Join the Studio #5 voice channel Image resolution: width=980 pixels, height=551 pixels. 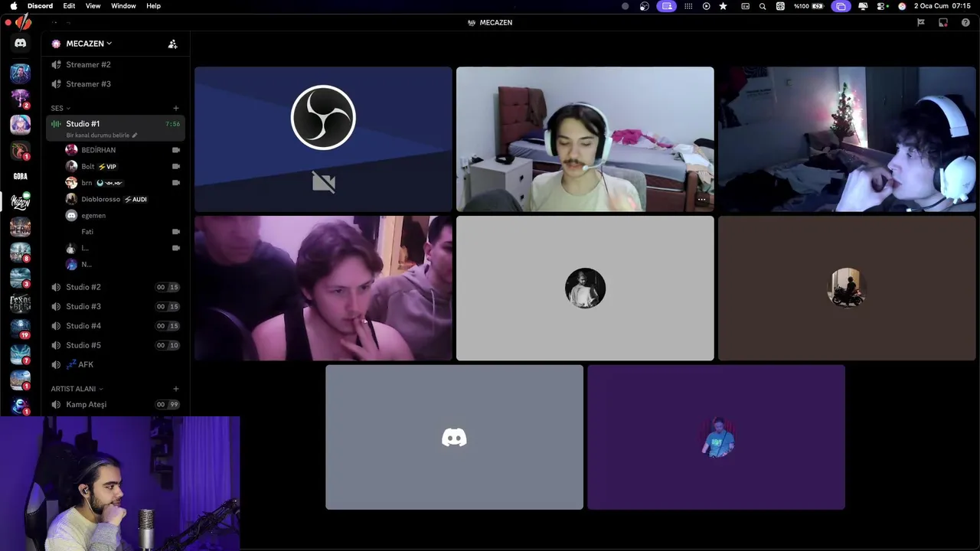click(115, 345)
